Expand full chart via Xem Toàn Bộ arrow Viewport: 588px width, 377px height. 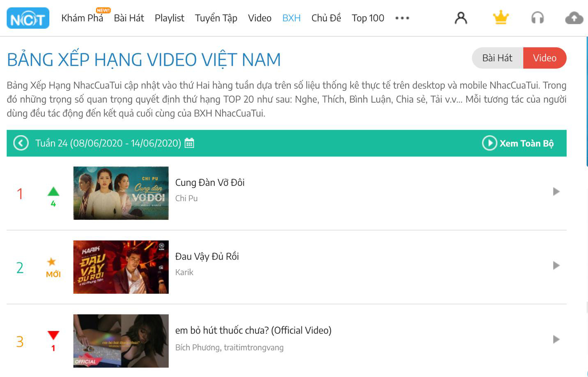tap(489, 143)
